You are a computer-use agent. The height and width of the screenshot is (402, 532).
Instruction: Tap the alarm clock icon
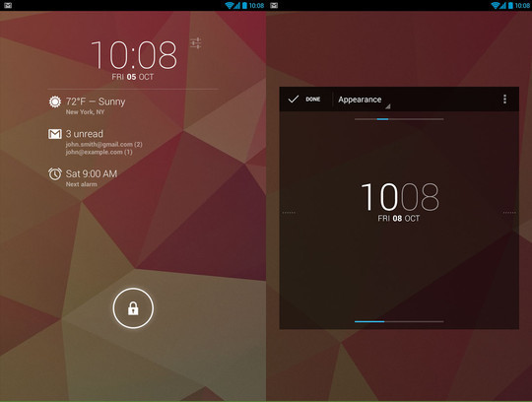click(54, 173)
